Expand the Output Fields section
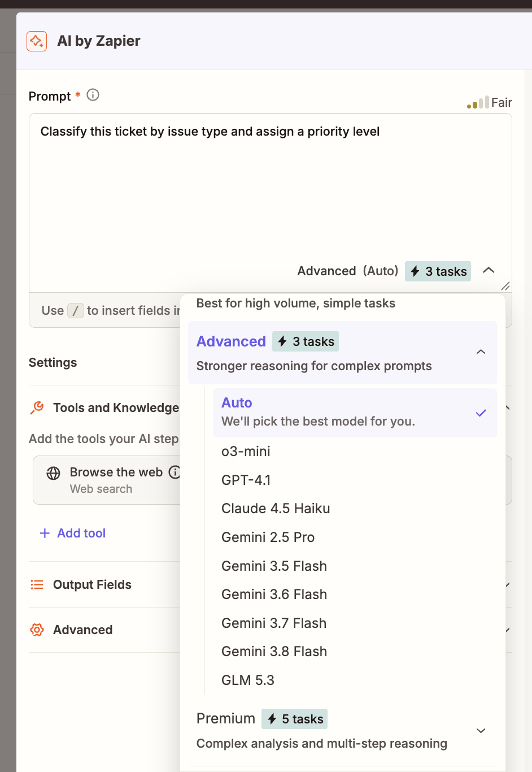Screen dimensions: 532x772 coord(508,584)
